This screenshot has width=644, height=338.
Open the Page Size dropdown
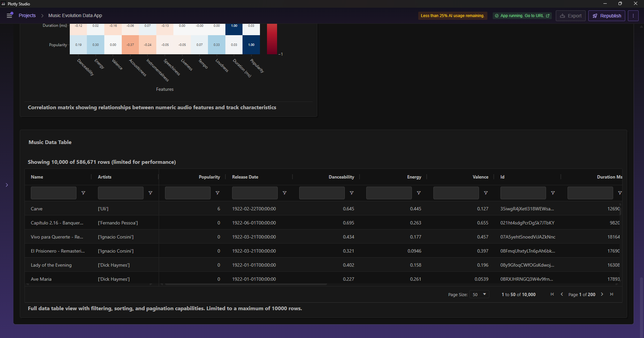[479, 294]
